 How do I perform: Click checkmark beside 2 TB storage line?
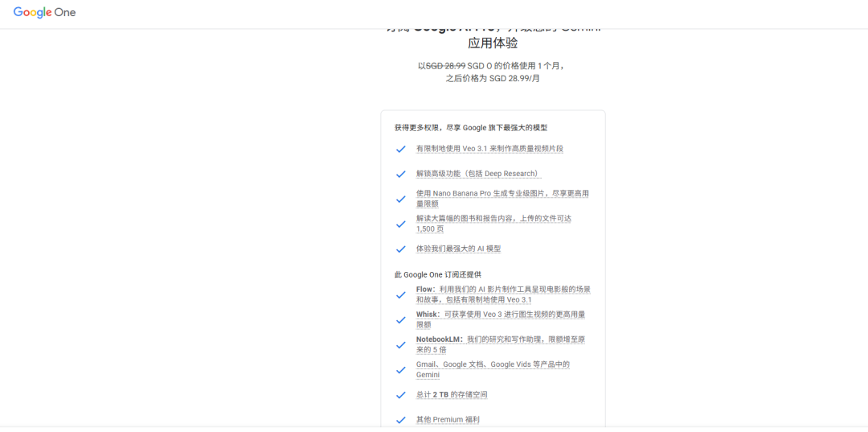(401, 395)
